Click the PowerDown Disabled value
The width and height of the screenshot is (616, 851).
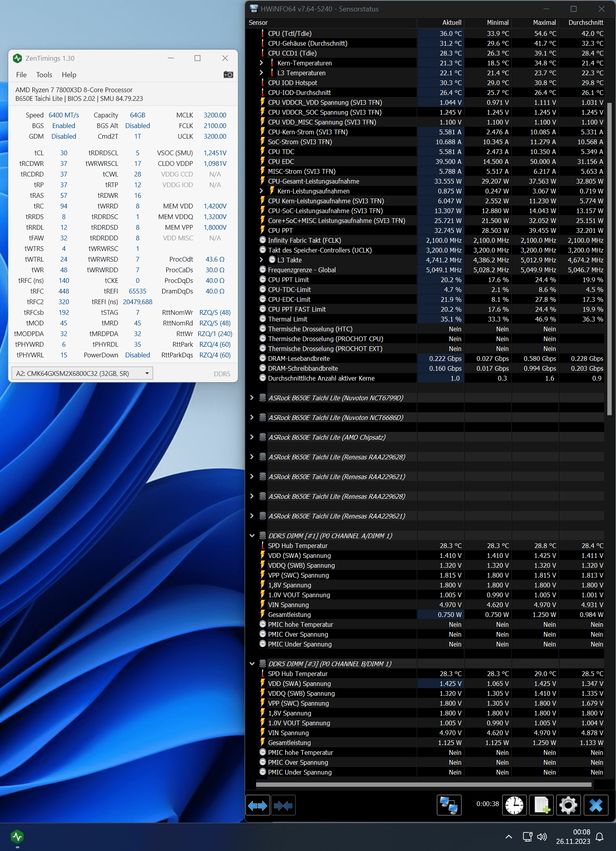pos(137,355)
